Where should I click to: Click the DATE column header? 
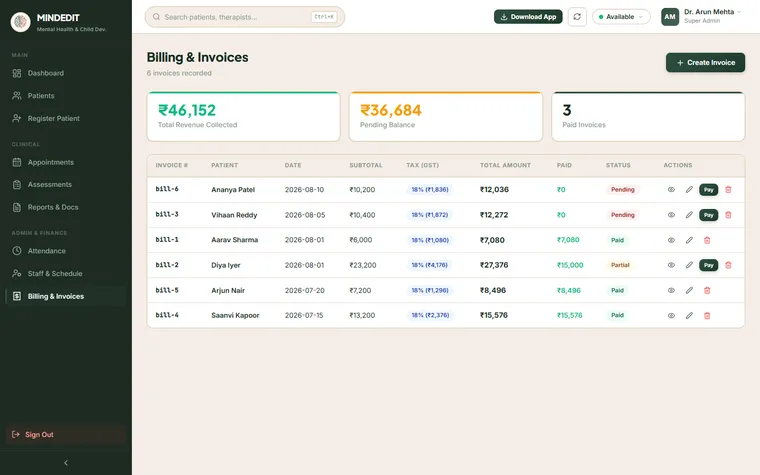click(293, 165)
